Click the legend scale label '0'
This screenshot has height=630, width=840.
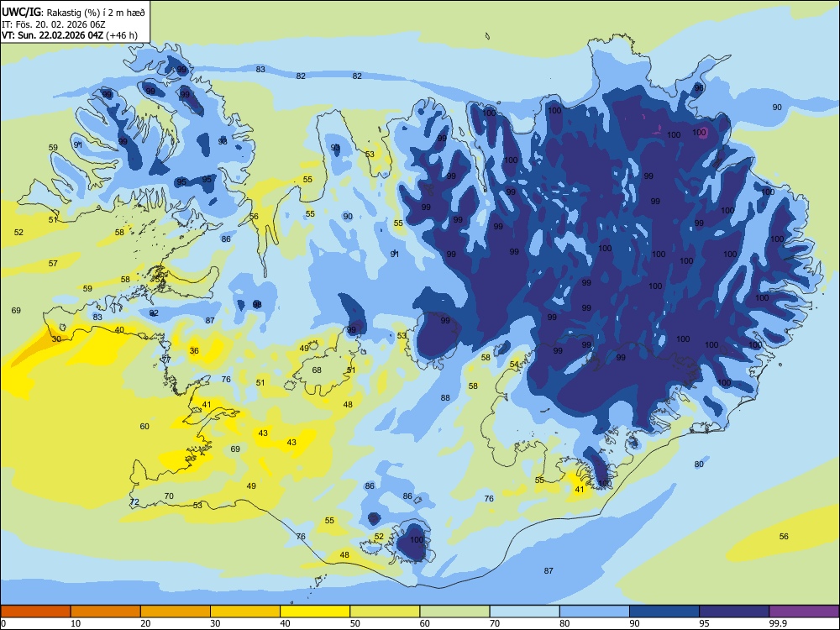[3, 623]
